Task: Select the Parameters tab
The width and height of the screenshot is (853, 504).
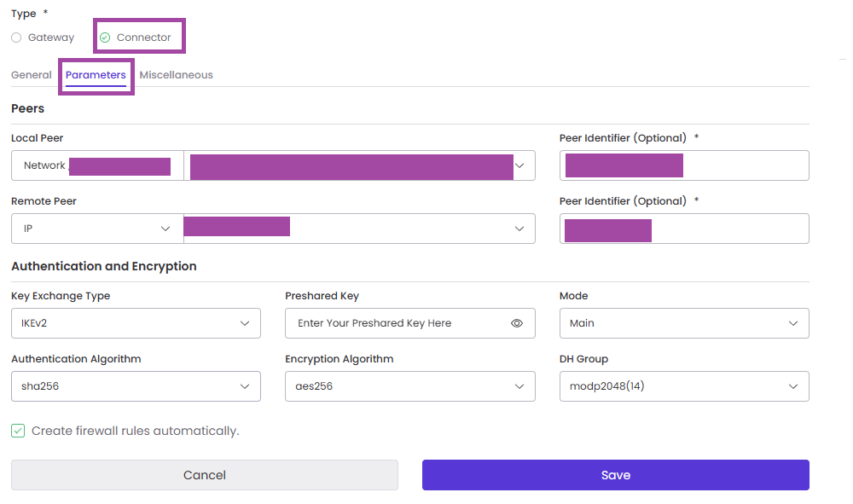Action: 96,75
